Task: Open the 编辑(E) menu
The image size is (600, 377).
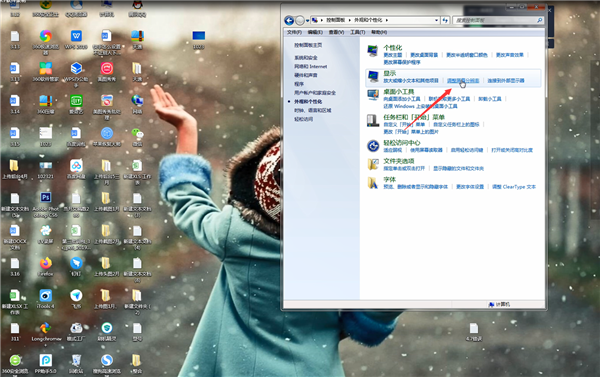Action: pos(315,32)
